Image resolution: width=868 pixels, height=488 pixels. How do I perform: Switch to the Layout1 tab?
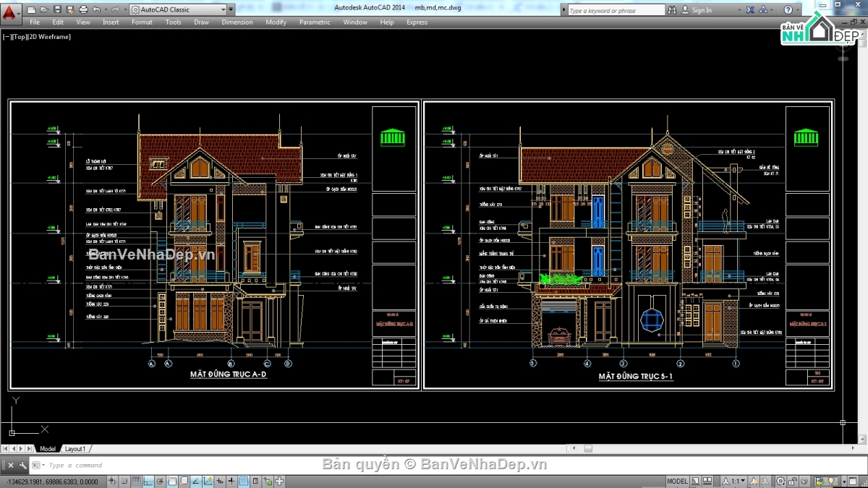pos(75,449)
